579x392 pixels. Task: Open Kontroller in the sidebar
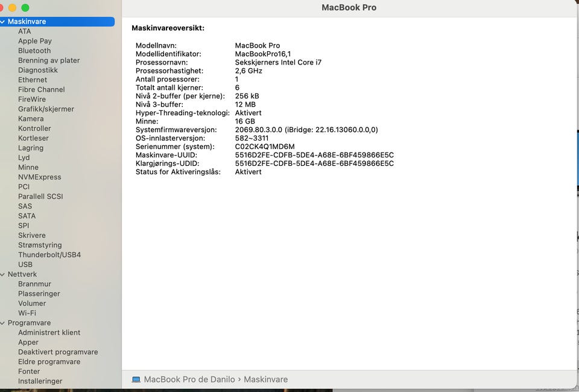(34, 128)
